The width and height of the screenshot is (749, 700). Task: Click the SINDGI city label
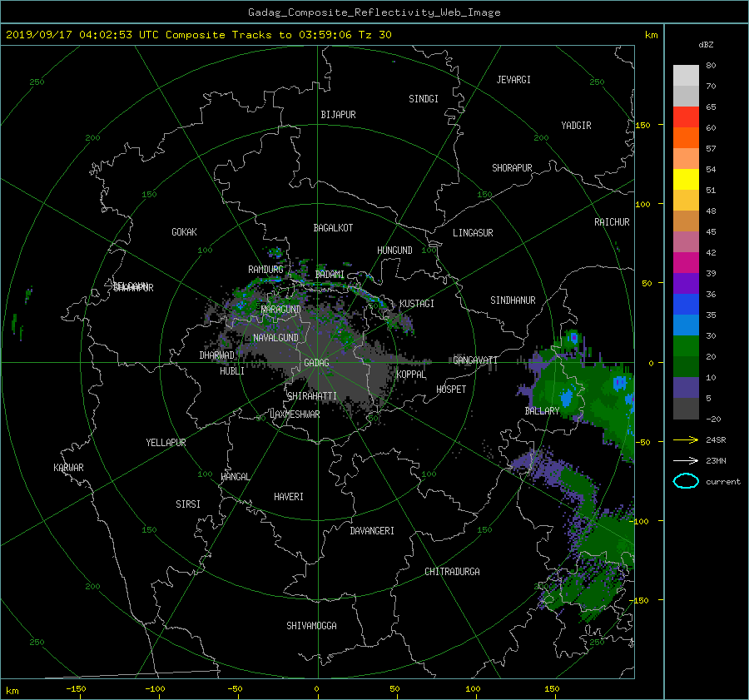click(424, 99)
